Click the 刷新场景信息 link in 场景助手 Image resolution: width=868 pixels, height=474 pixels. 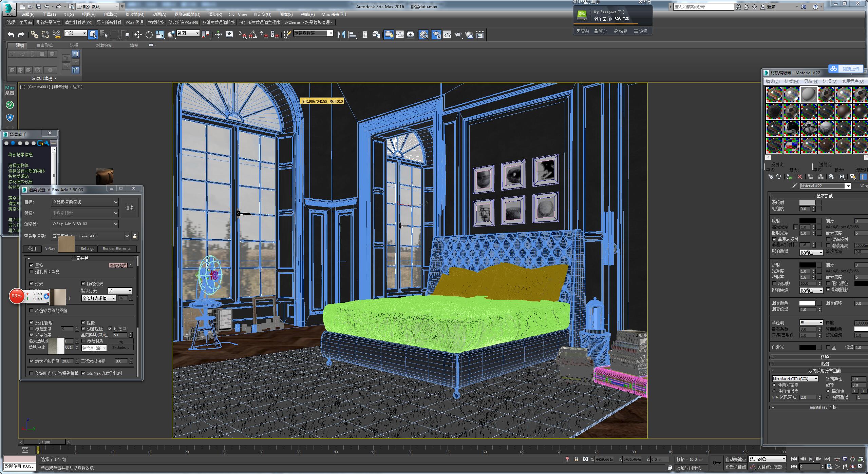coord(21,155)
